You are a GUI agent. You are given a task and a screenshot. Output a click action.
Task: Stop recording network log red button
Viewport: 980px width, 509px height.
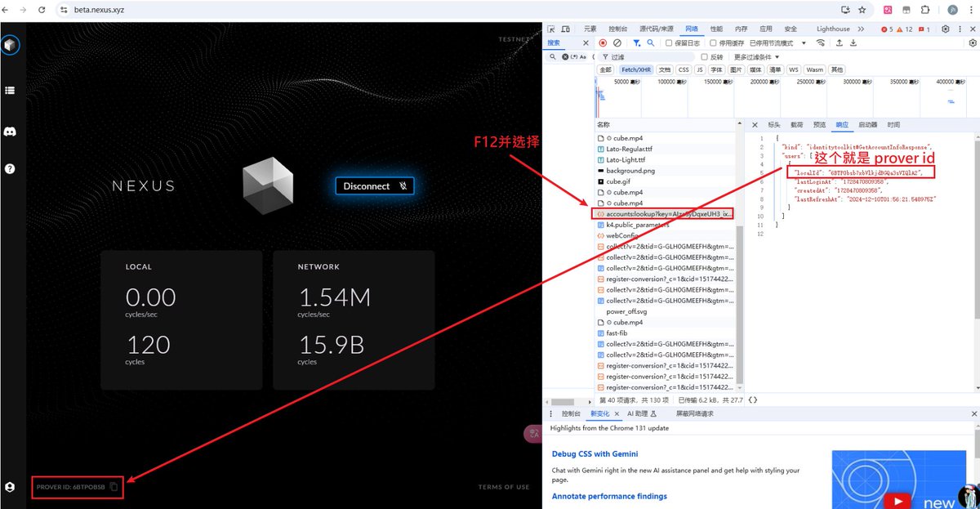coord(603,42)
